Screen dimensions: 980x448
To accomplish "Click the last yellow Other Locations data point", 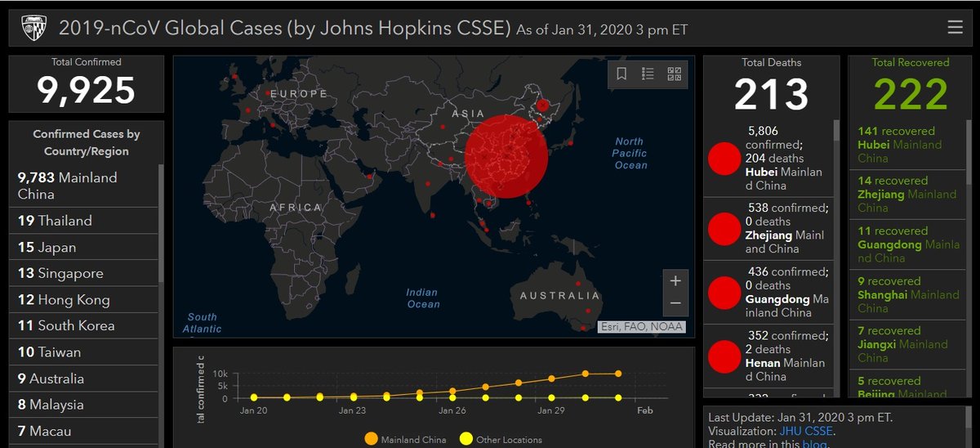I will (x=618, y=398).
